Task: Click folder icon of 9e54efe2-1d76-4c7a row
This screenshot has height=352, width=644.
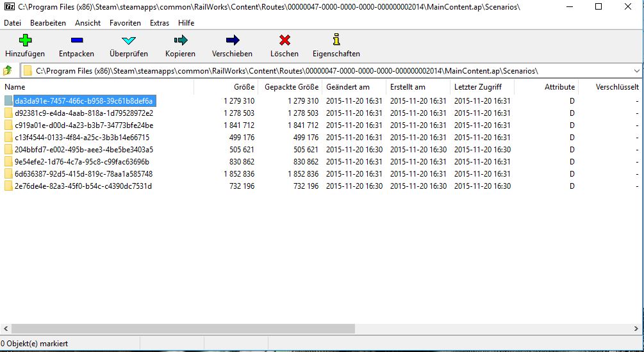Action: (x=8, y=162)
